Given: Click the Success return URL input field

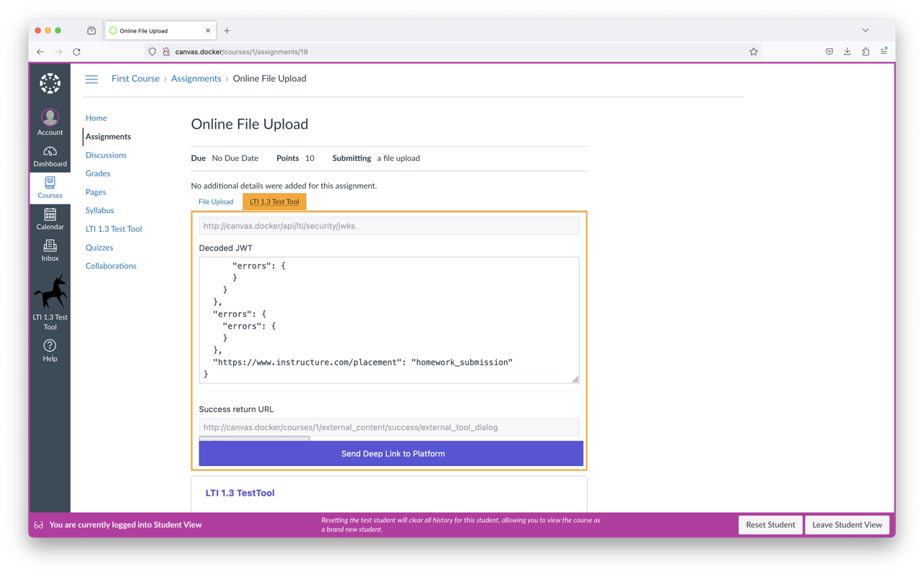Looking at the screenshot, I should [389, 427].
